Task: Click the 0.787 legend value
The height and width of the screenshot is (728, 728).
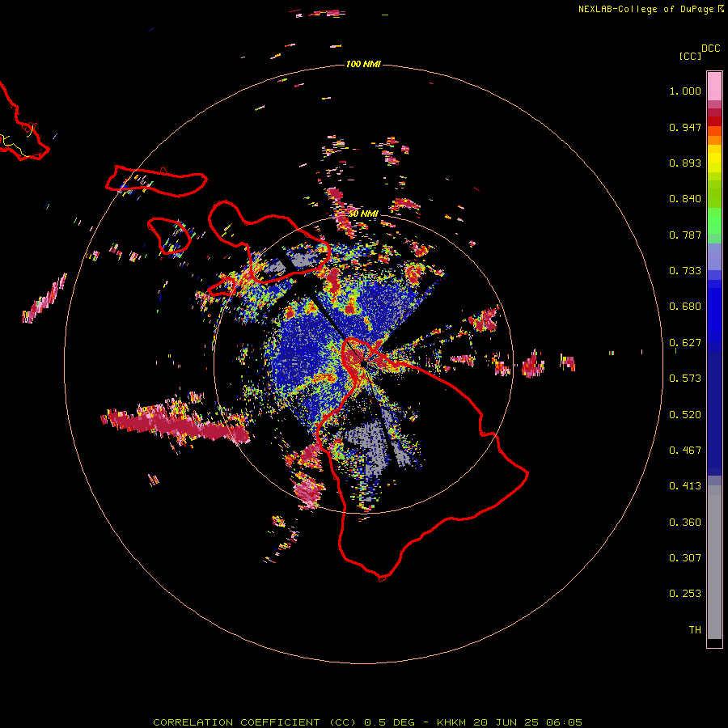Action: coord(685,235)
